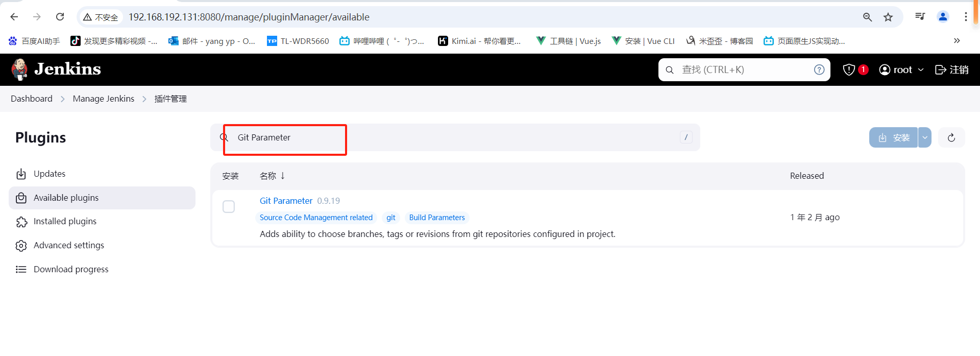
Task: Click the Updates download icon
Action: coord(21,174)
